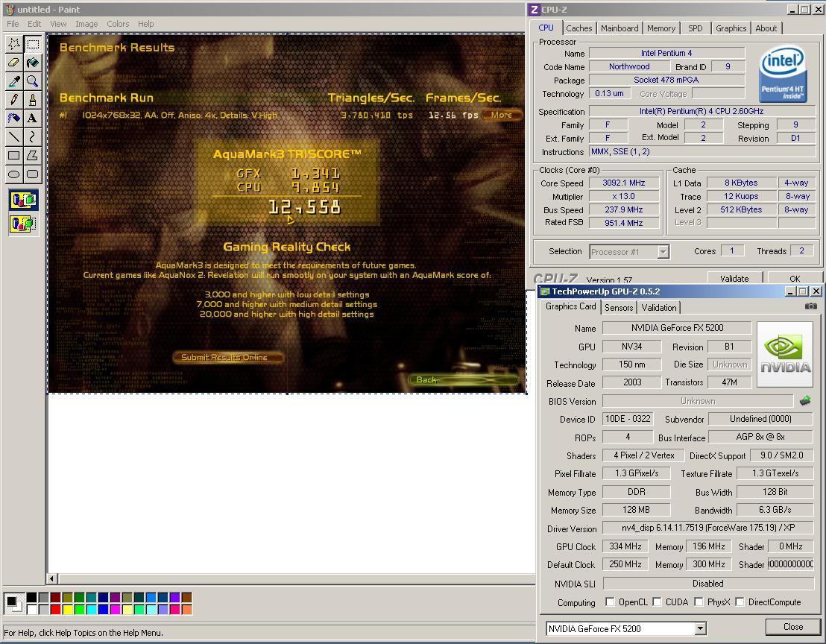Open the Processor #1 selection dropdown

(663, 252)
